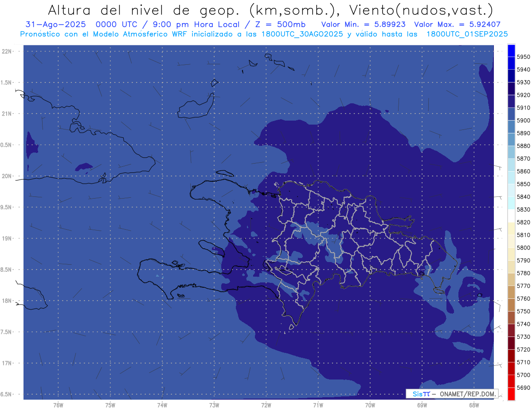Click the latitude axis label "20N"

coord(7,176)
